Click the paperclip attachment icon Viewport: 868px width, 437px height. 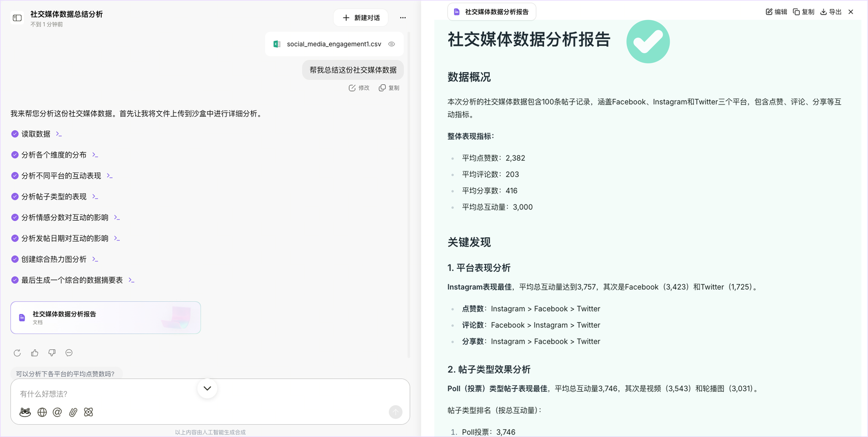(x=73, y=412)
